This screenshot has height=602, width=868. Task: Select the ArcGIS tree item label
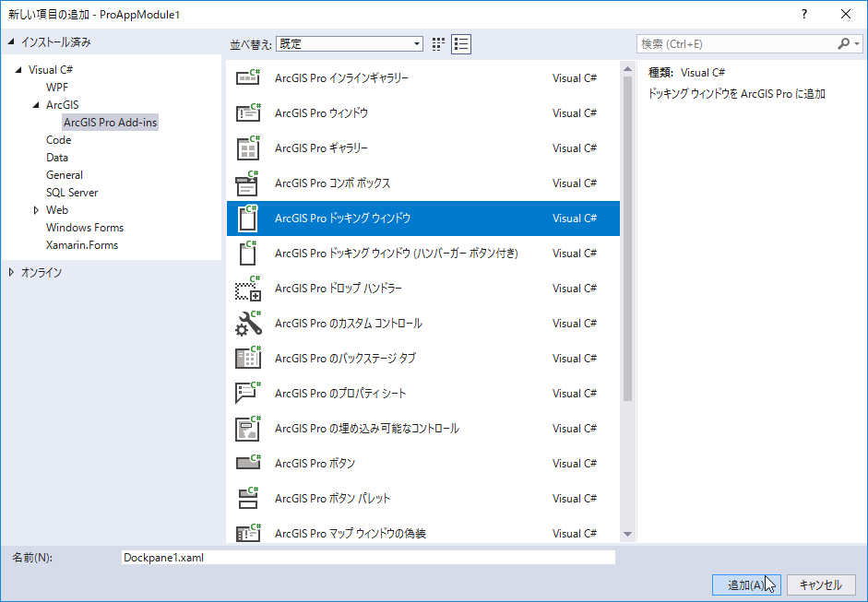click(x=62, y=105)
